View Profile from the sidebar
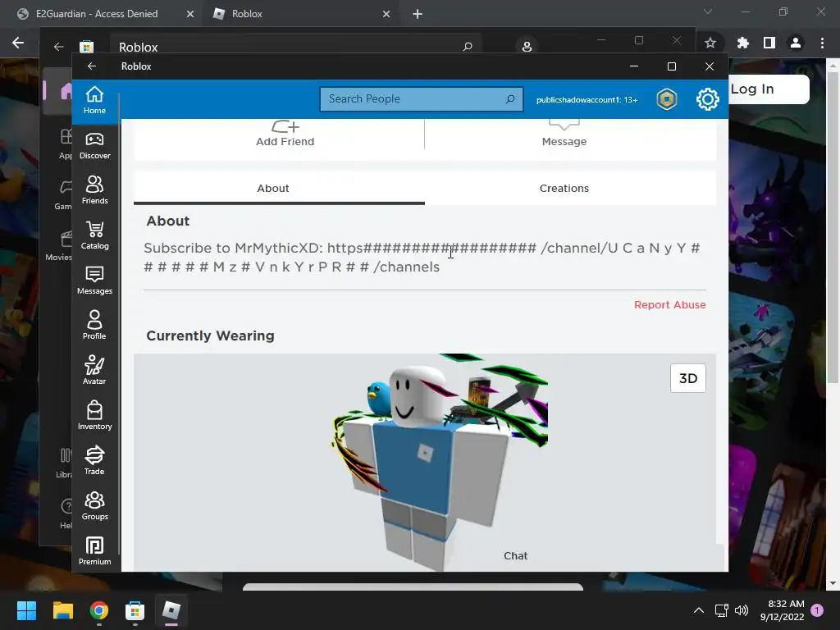 coord(94,326)
